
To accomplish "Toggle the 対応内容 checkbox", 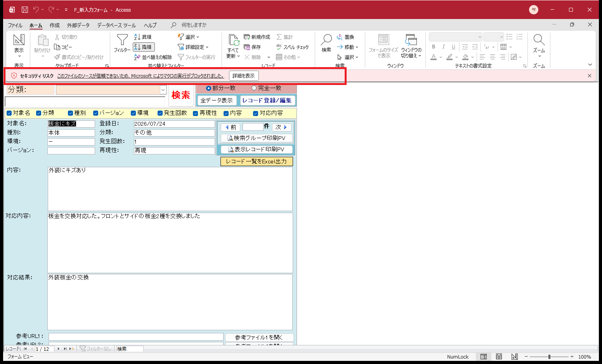I will click(255, 113).
